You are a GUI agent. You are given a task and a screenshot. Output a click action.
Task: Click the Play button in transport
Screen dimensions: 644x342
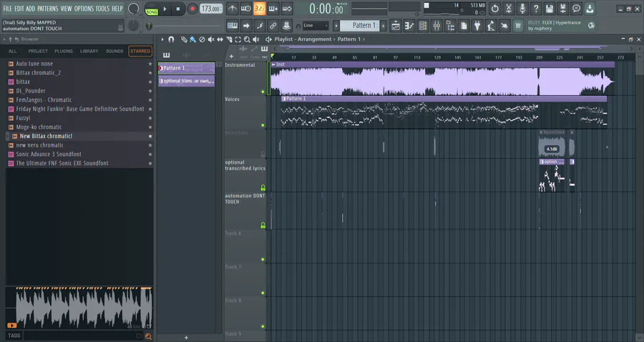coord(165,9)
